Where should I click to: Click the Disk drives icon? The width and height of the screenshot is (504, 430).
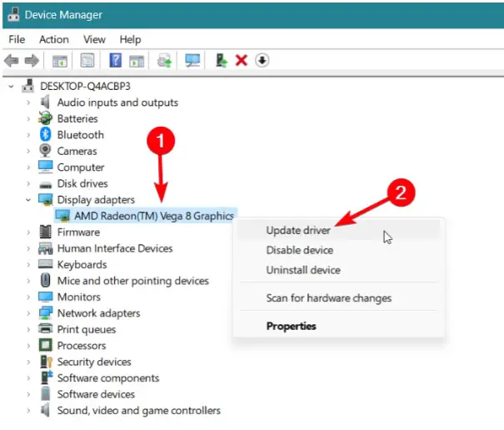click(x=45, y=185)
